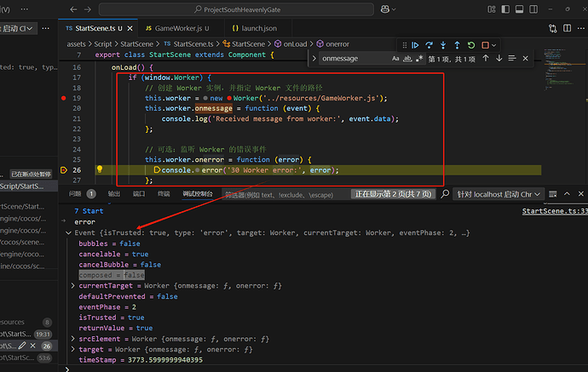Click the breakpoint dot on line 19

coord(64,98)
